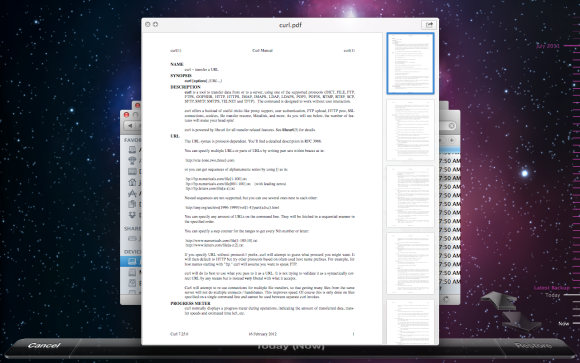Image resolution: width=580 pixels, height=363 pixels.
Task: Open the page 3 thumbnail in sidebar
Action: 410,196
